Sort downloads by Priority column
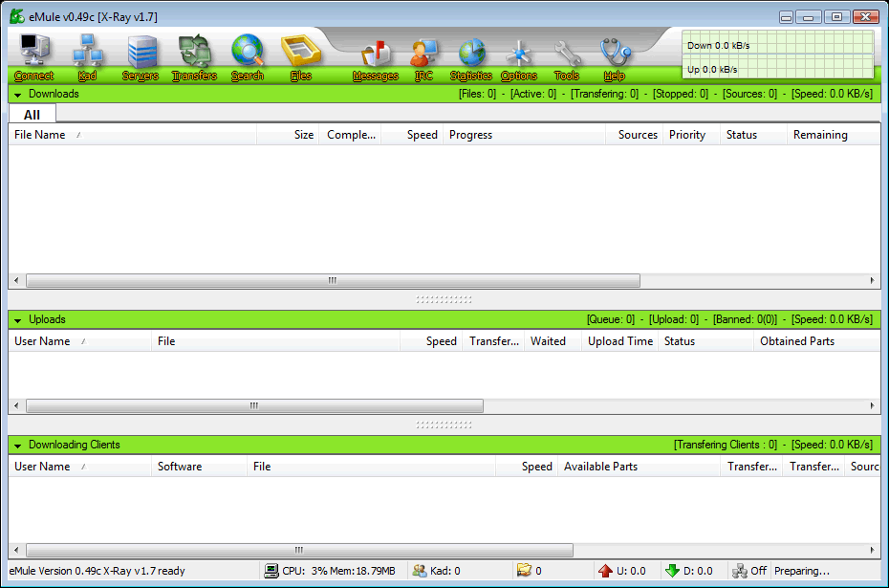 (x=692, y=135)
